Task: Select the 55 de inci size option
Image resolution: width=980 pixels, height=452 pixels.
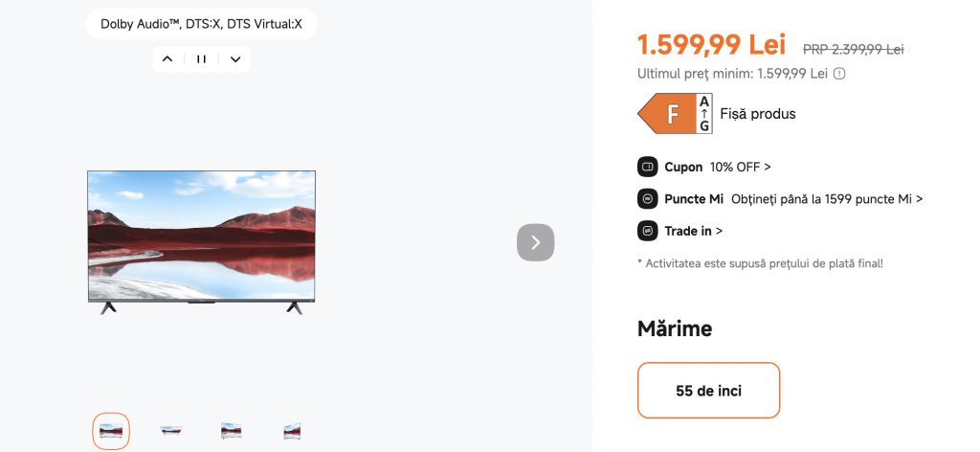Action: pos(708,391)
